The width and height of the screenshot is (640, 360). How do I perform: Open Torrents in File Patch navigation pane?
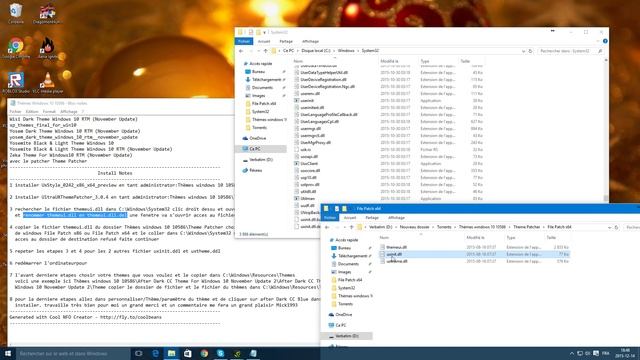(345, 304)
